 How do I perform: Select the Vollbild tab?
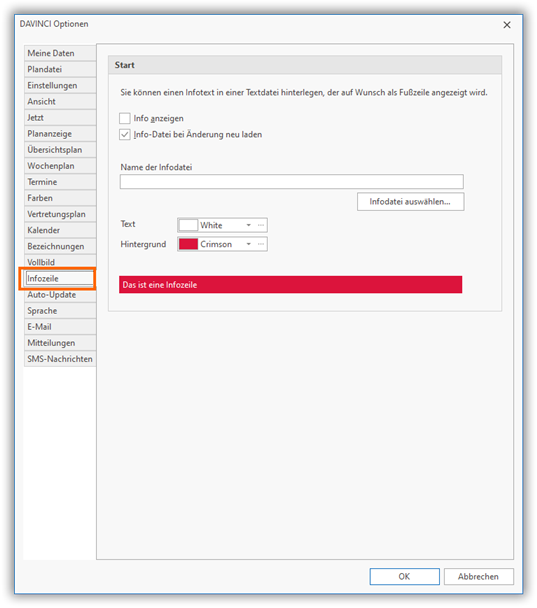60,262
